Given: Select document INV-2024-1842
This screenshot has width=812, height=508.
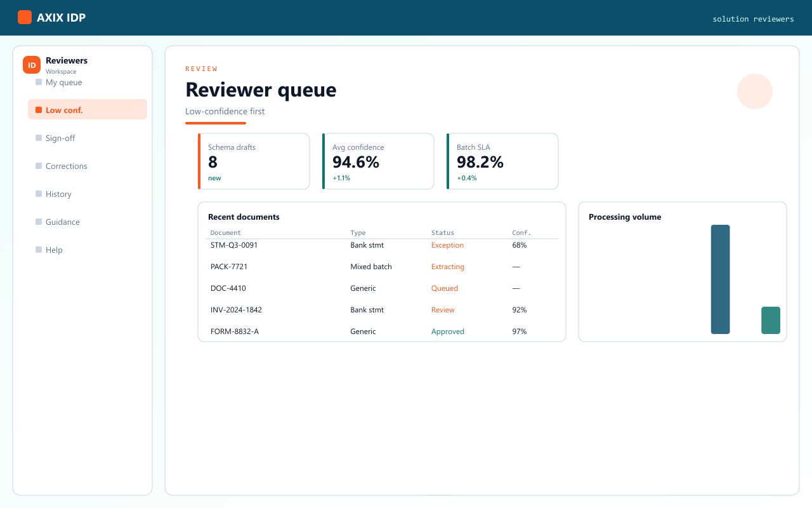Looking at the screenshot, I should [236, 310].
